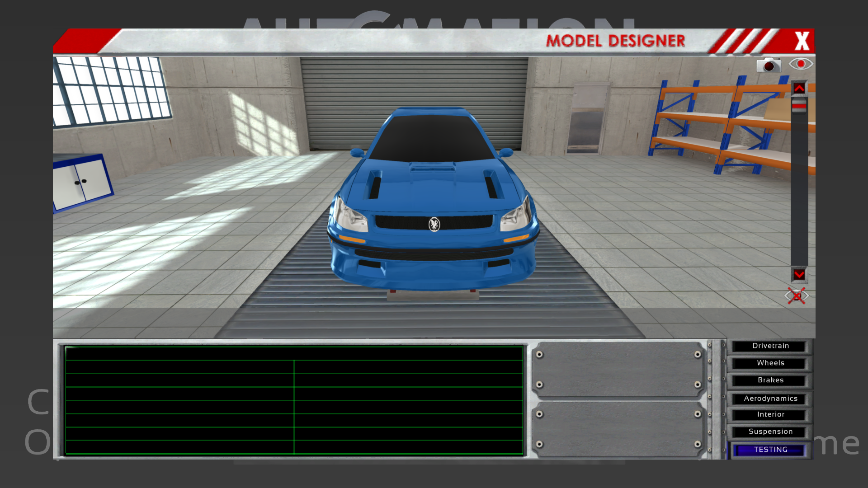Go to the Aerodynamics section
The image size is (868, 488).
(770, 399)
